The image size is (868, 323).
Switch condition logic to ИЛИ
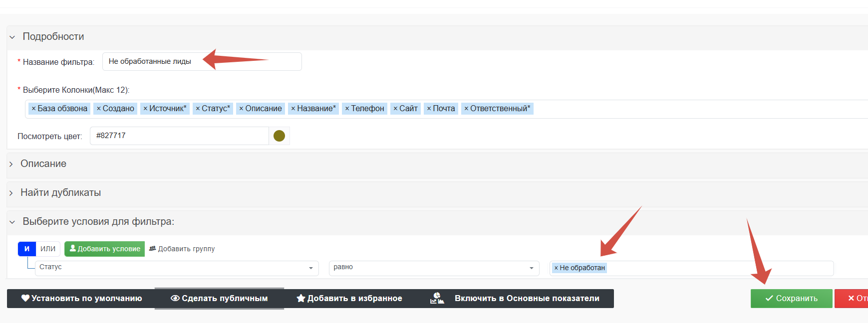point(48,249)
